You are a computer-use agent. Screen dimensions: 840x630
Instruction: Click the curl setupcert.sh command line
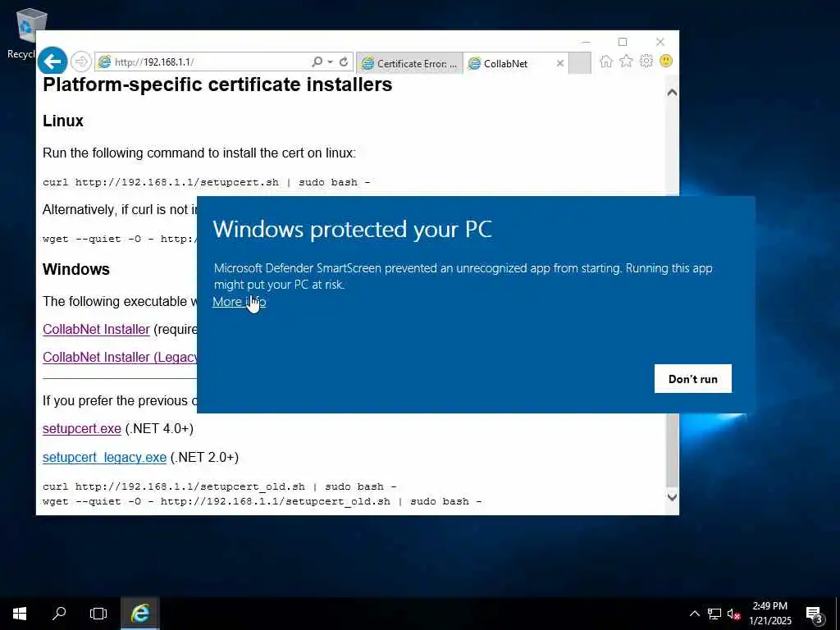coord(206,182)
